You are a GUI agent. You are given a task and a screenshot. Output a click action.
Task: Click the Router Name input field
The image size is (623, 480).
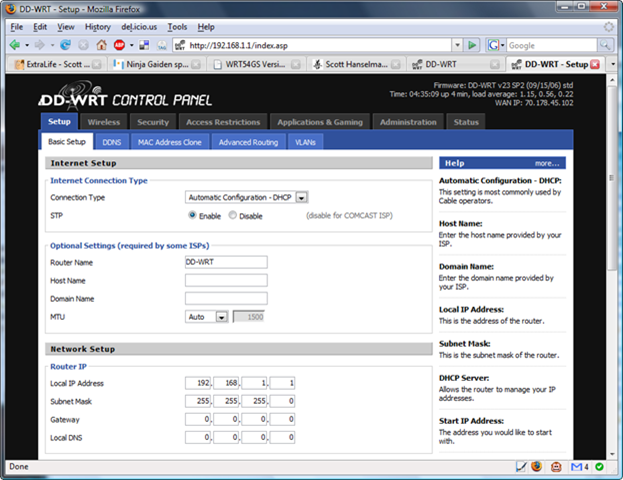point(226,262)
